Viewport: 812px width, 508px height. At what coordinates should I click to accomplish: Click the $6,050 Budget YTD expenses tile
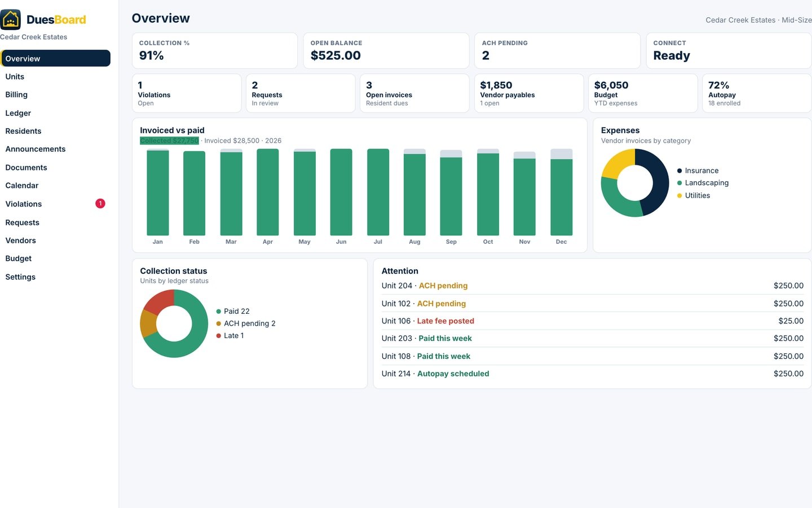[643, 93]
